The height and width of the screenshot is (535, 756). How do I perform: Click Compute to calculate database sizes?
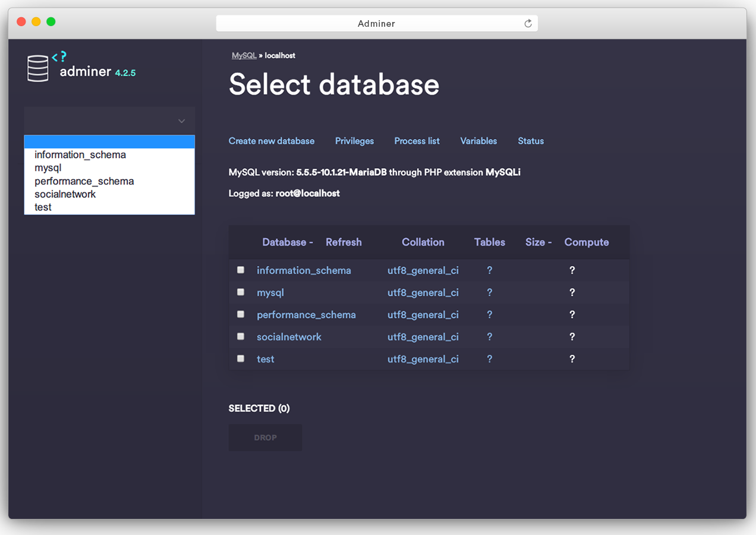pyautogui.click(x=587, y=242)
